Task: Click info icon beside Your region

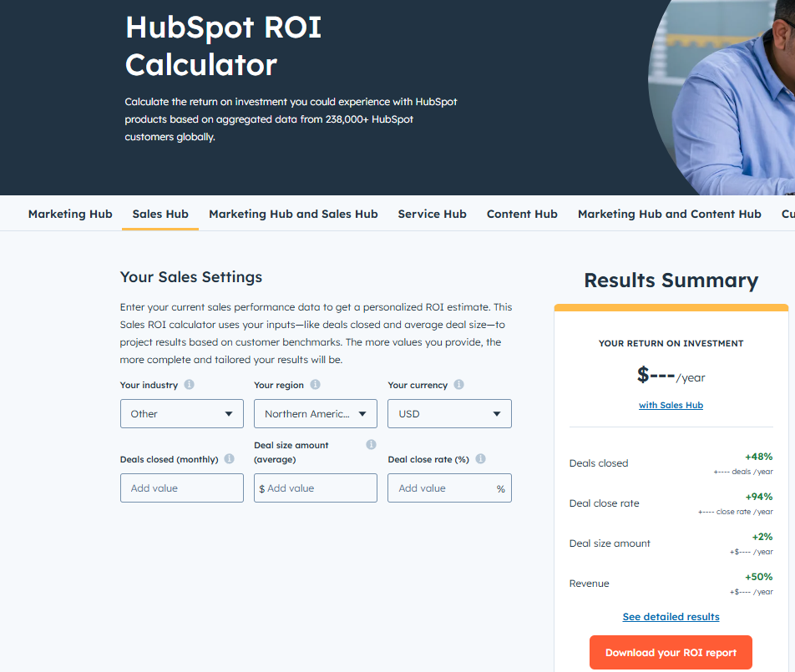Action: (315, 385)
